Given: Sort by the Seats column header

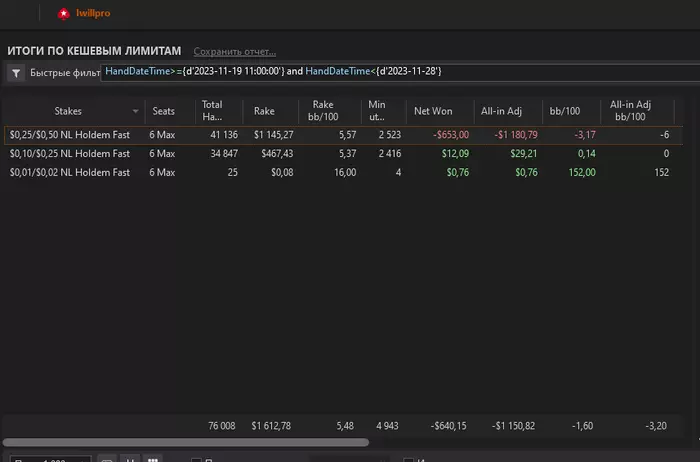Looking at the screenshot, I should 163,111.
